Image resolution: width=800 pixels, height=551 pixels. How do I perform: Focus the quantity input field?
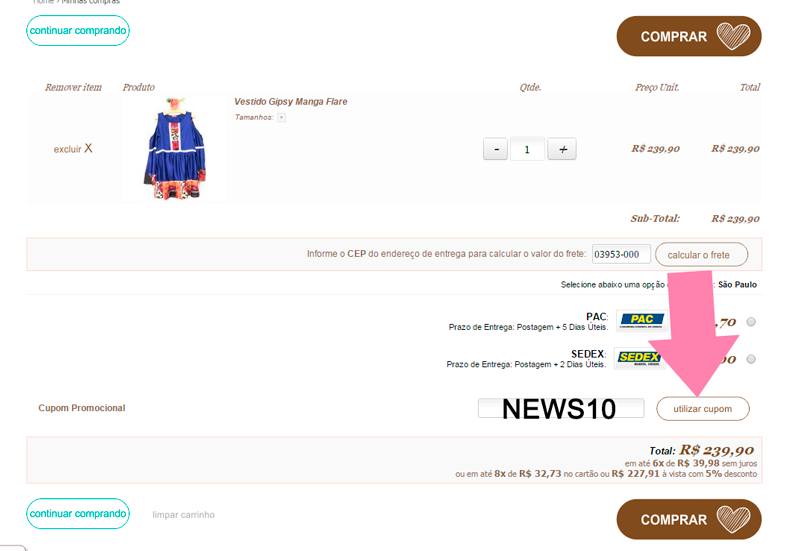[527, 149]
